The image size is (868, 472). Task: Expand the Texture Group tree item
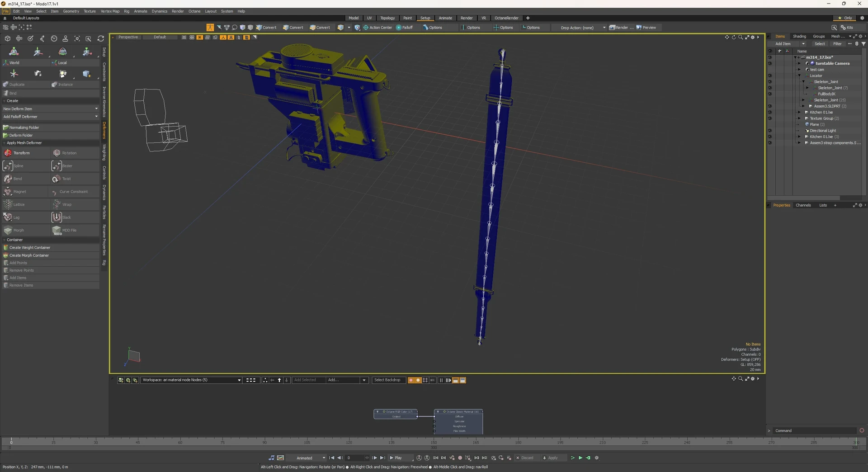[799, 118]
